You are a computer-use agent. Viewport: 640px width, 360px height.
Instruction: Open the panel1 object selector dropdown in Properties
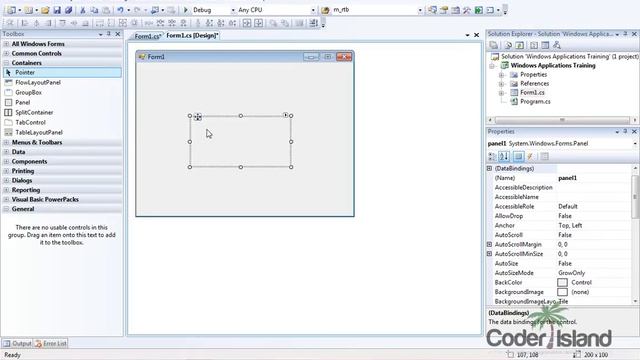(635, 144)
